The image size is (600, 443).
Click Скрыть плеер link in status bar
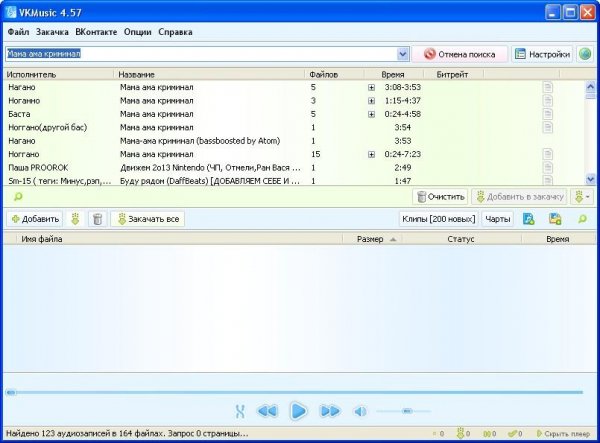(x=563, y=434)
